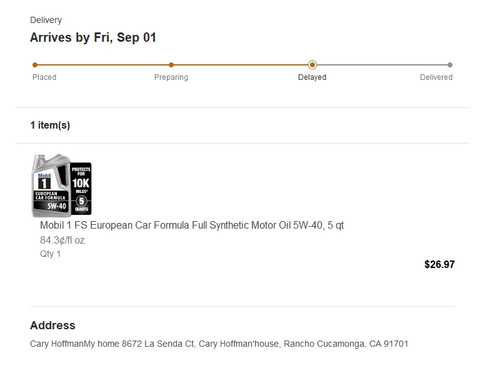Click the Preparing progress step dot
Screen dimensions: 500x391
tap(171, 65)
